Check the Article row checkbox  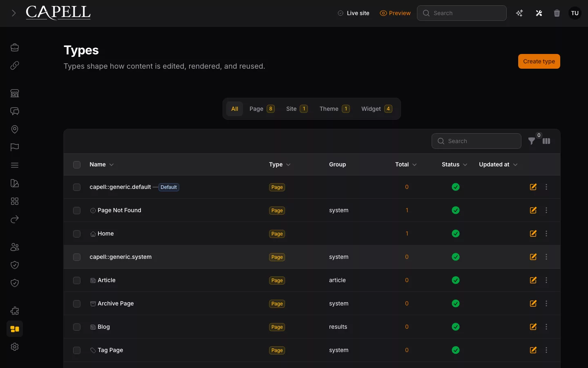coord(77,280)
